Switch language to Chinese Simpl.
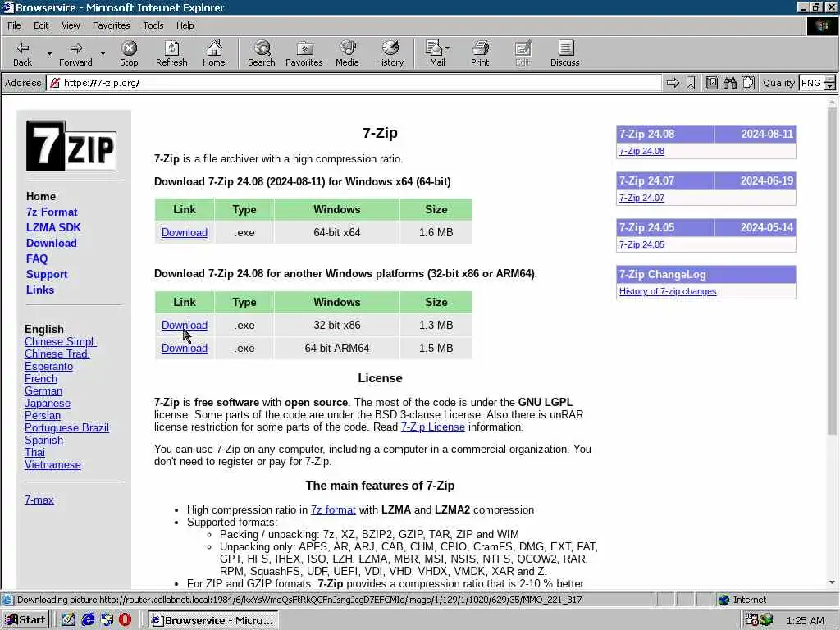 (60, 342)
